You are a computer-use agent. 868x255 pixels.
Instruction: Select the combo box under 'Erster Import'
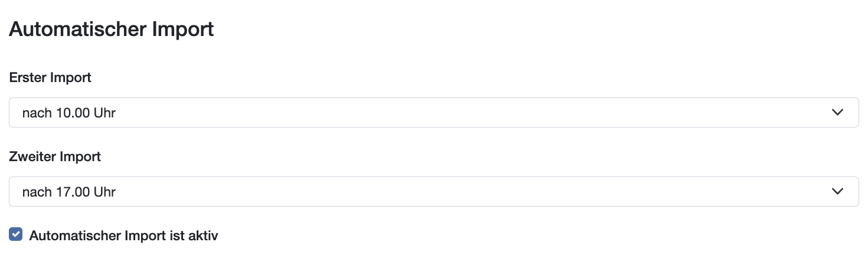[433, 113]
